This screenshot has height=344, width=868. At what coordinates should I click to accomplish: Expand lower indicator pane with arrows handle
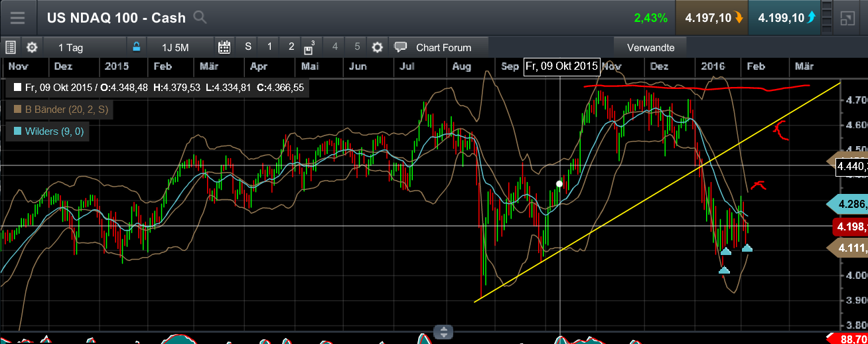pyautogui.click(x=443, y=332)
